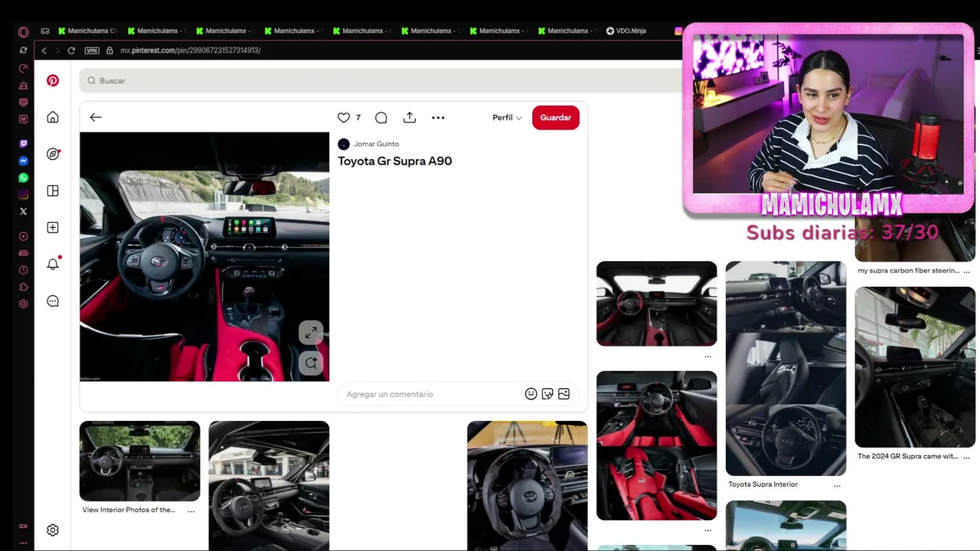Open the sidebar Player icon
This screenshot has width=980, height=551.
24,236
